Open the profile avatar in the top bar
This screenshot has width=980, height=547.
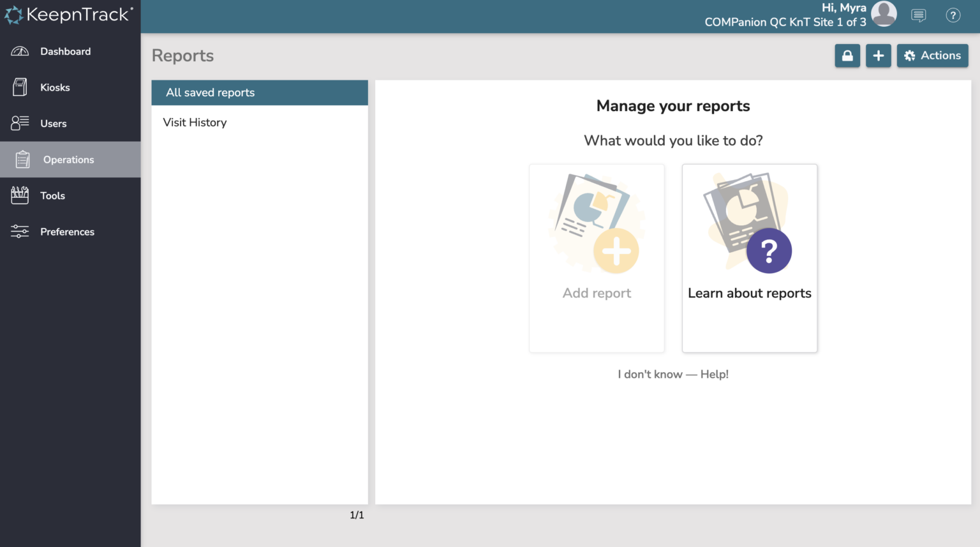coord(884,13)
